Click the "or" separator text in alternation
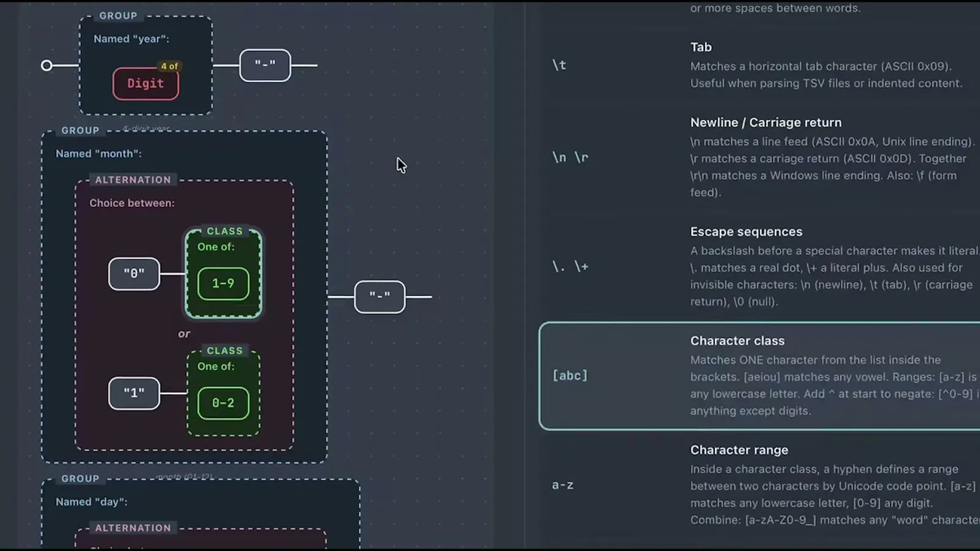The height and width of the screenshot is (551, 980). pyautogui.click(x=184, y=334)
